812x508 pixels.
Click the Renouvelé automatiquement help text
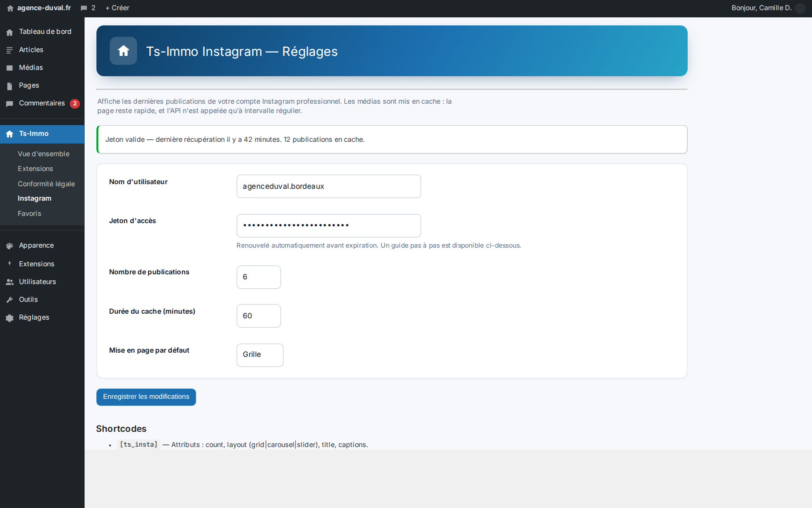(x=379, y=246)
